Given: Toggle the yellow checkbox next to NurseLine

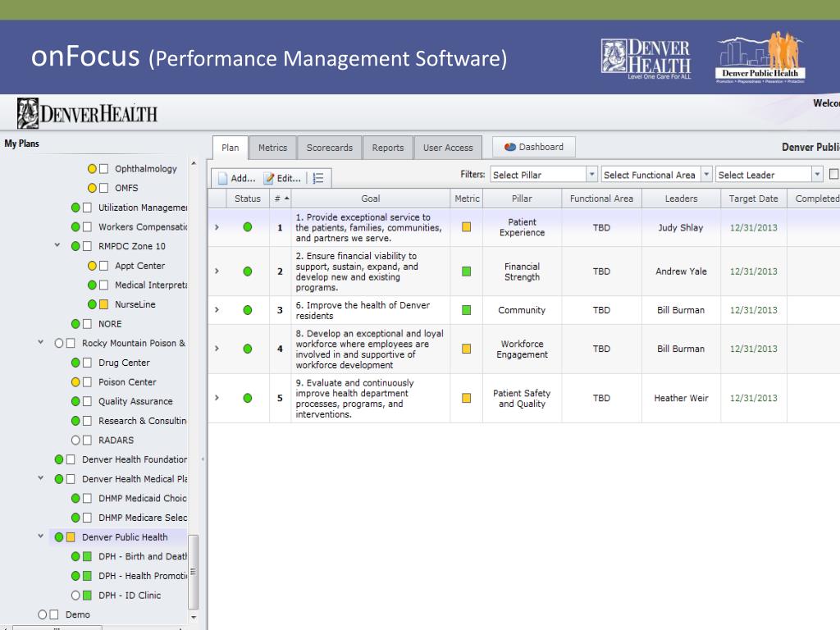Looking at the screenshot, I should click(104, 304).
